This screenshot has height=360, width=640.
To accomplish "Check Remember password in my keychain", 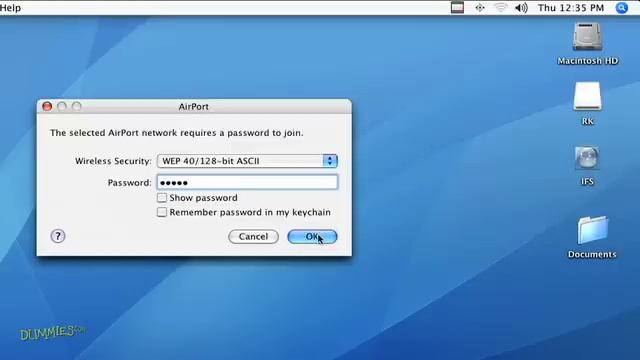I will [x=162, y=212].
